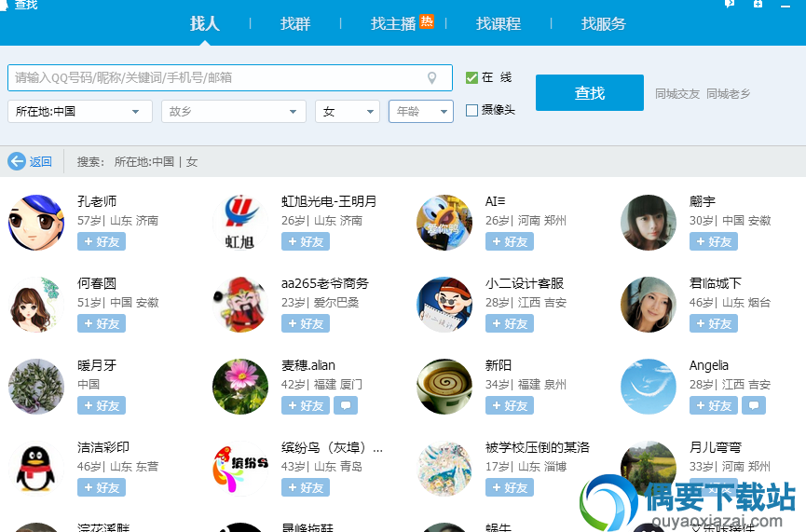Screen dimensions: 806x532
Task: Add 何春圆 as friend
Action: click(102, 323)
